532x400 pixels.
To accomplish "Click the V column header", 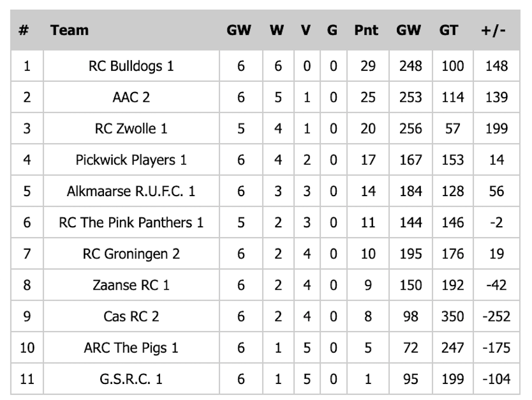I will 306,30.
